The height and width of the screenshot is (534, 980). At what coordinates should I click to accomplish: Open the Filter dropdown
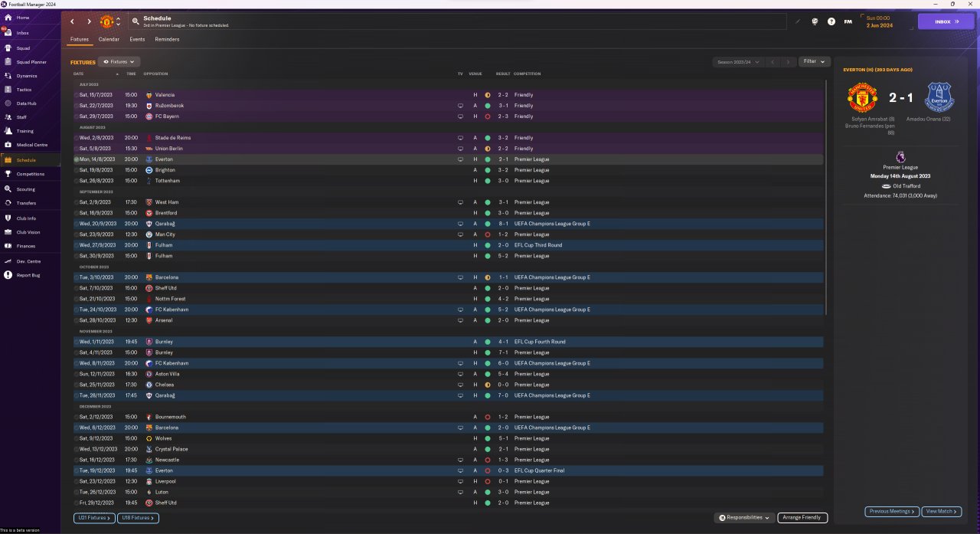tap(815, 61)
